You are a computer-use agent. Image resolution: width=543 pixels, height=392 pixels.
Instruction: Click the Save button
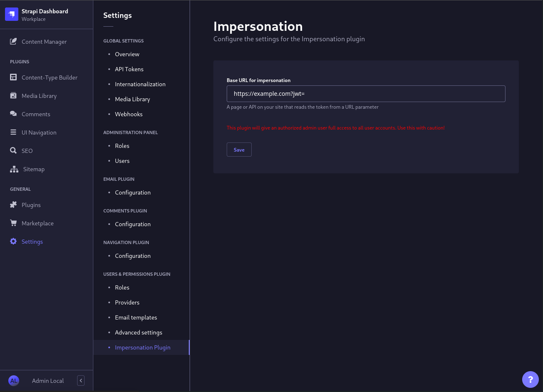(x=239, y=150)
